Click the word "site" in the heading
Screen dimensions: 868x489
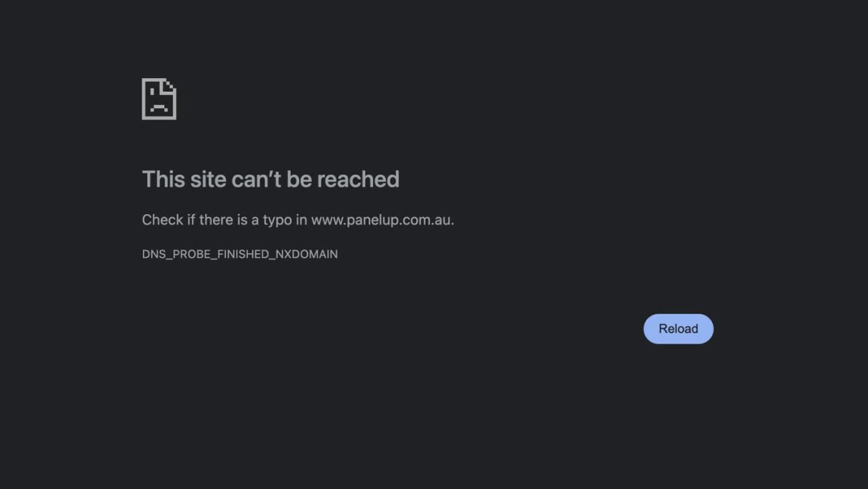click(208, 179)
